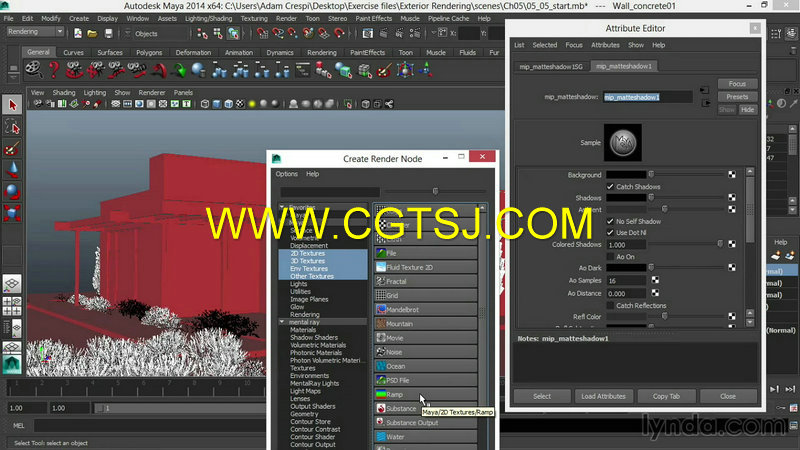
Task: Click the Noise texture node icon
Action: pos(381,352)
